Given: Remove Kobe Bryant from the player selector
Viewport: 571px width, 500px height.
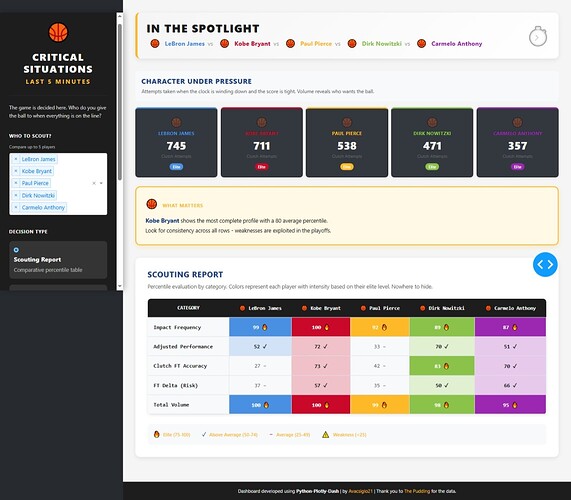Looking at the screenshot, I should pos(16,171).
